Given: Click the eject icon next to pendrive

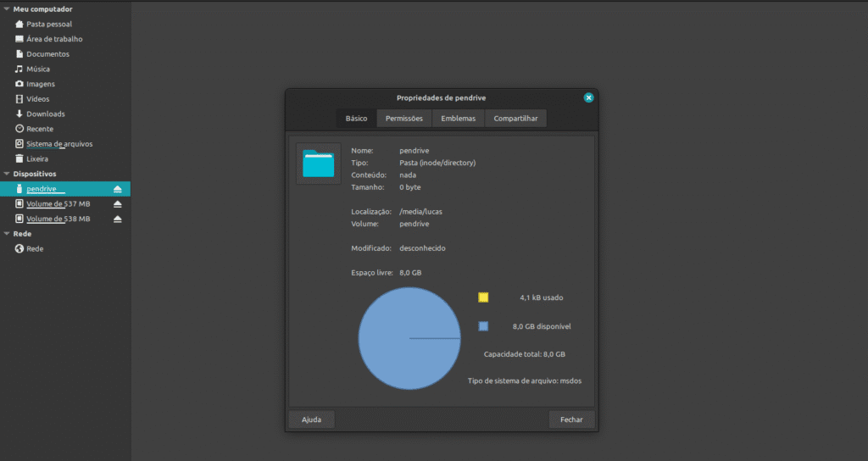Looking at the screenshot, I should (x=118, y=189).
